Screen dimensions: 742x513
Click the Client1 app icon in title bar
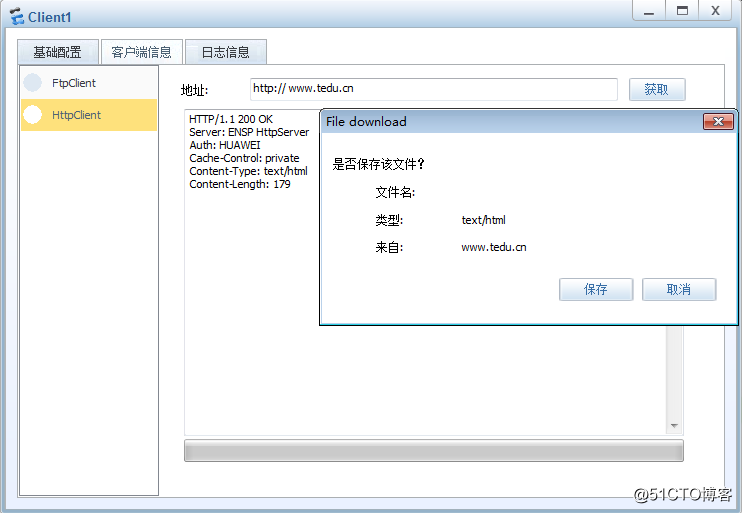click(17, 17)
